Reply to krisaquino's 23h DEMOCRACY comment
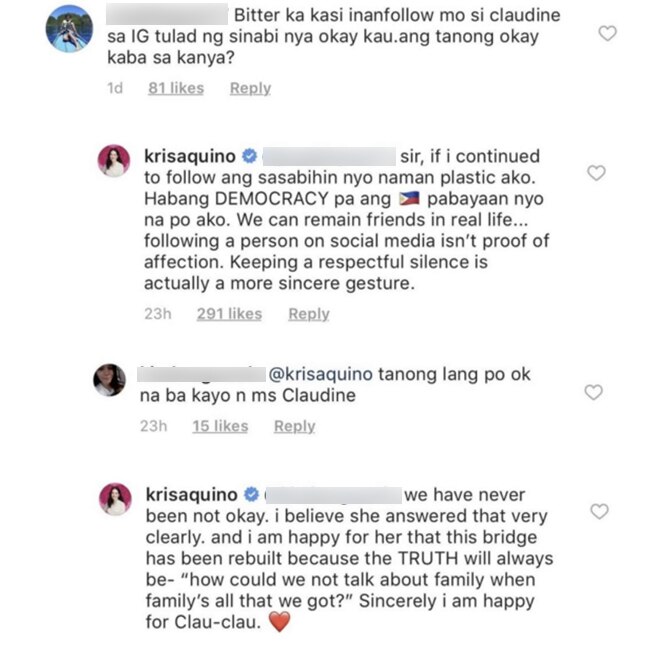The height and width of the screenshot is (650, 660). (309, 314)
